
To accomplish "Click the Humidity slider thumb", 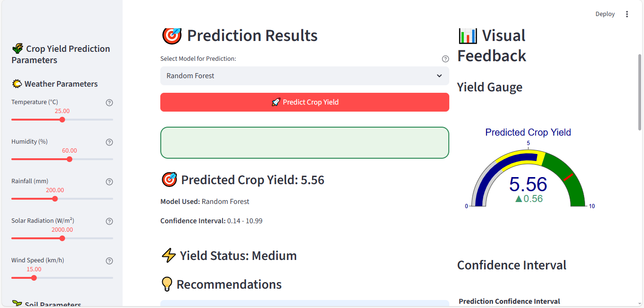I will click(70, 159).
